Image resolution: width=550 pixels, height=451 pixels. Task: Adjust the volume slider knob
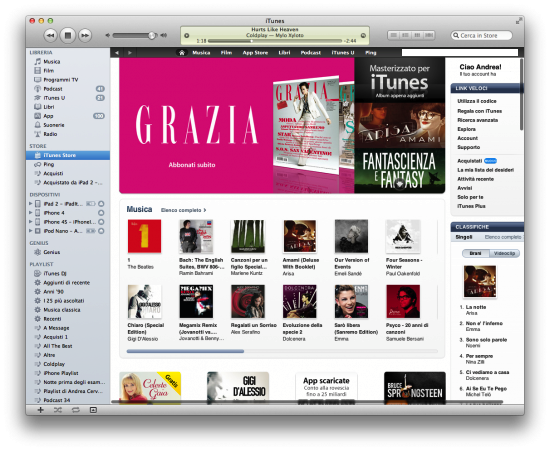[152, 35]
